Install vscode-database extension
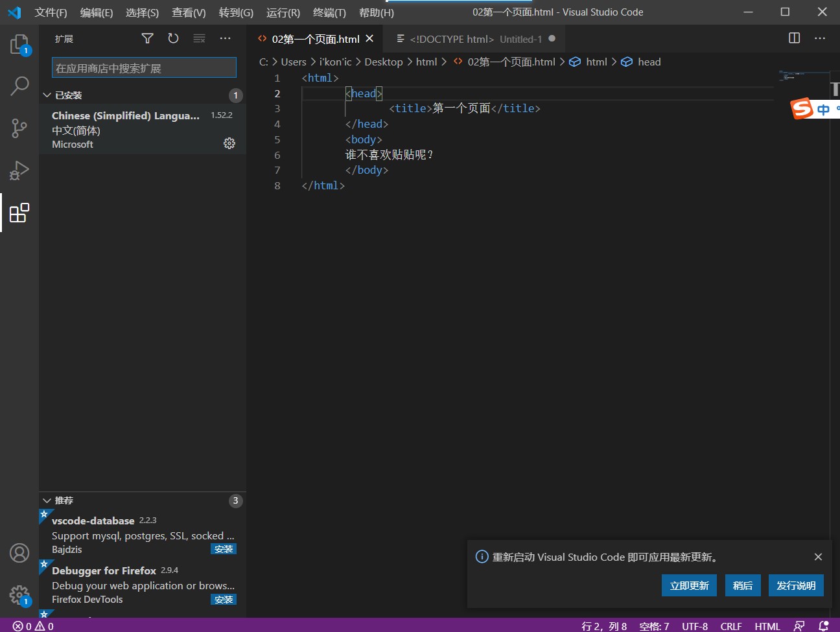Viewport: 840px width, 632px height. point(224,549)
